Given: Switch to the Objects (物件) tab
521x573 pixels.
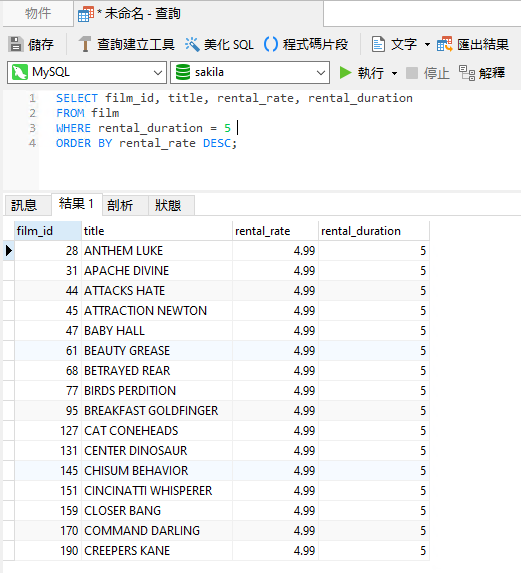Looking at the screenshot, I should click(38, 14).
